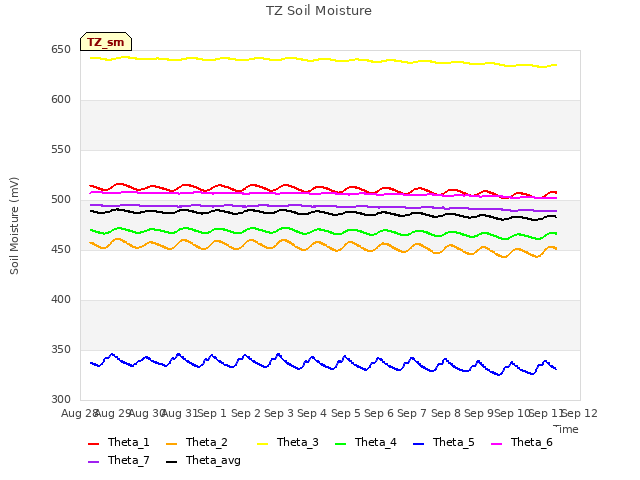
Task: Select the Theta_4 legend label
Action: click(x=376, y=442)
